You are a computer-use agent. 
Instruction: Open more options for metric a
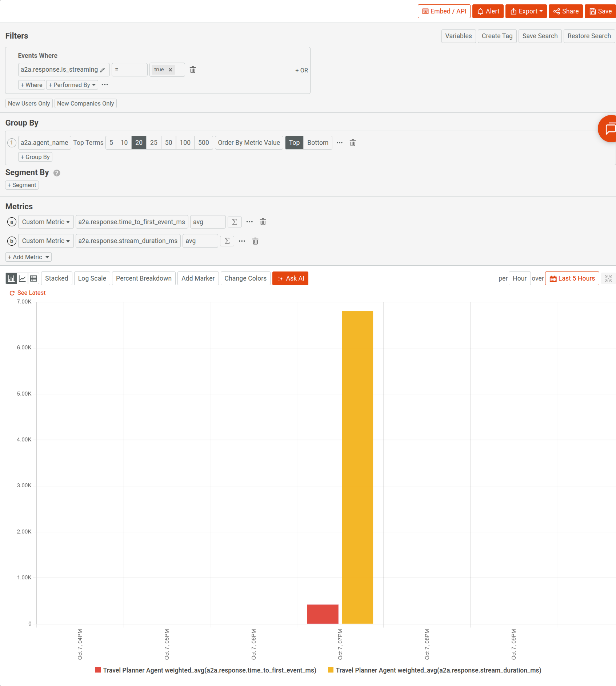[x=249, y=222]
